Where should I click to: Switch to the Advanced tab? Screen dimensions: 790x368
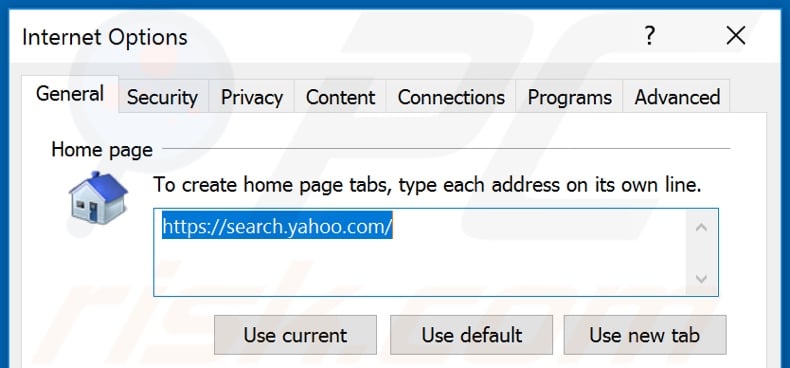click(677, 97)
